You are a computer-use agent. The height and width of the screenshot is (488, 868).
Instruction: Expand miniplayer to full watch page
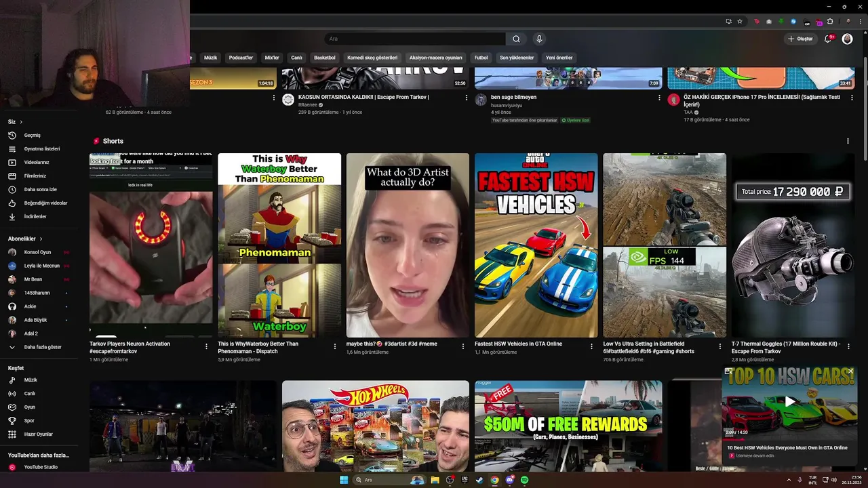tap(728, 371)
